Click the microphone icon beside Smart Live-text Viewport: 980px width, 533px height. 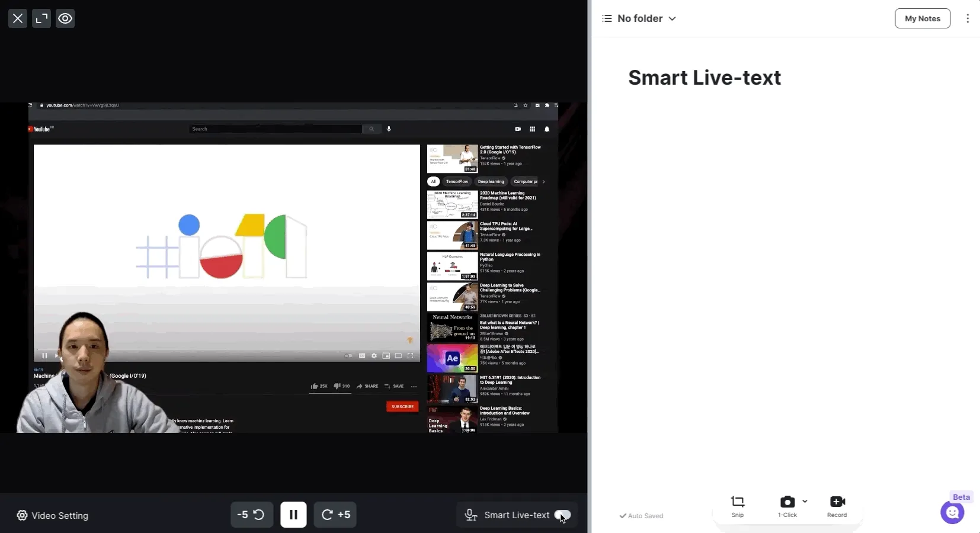(471, 515)
